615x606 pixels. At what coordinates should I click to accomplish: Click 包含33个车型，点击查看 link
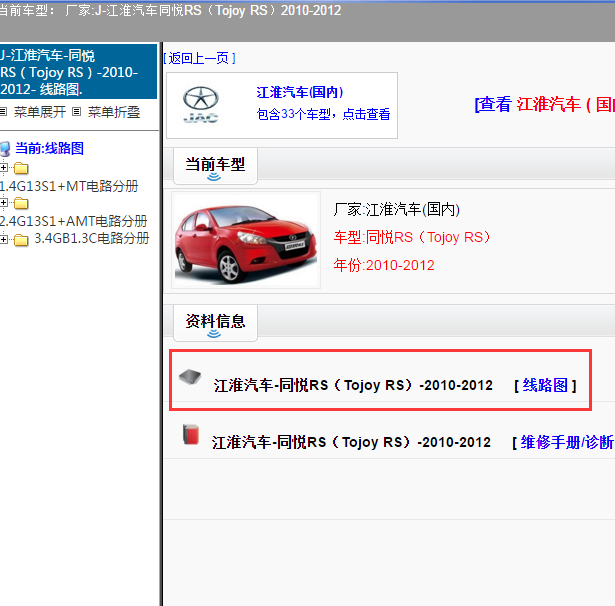pos(323,114)
